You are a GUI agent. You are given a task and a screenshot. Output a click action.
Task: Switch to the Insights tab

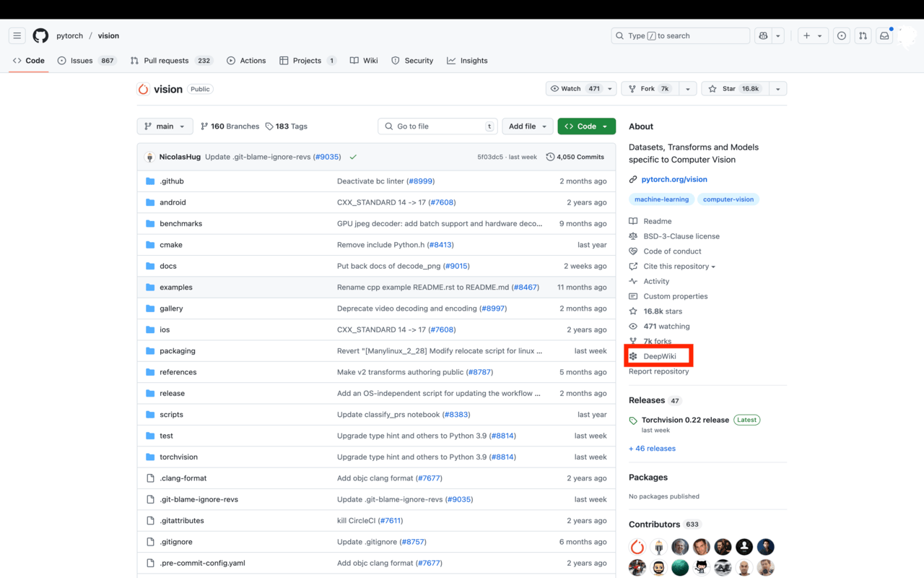[467, 61]
